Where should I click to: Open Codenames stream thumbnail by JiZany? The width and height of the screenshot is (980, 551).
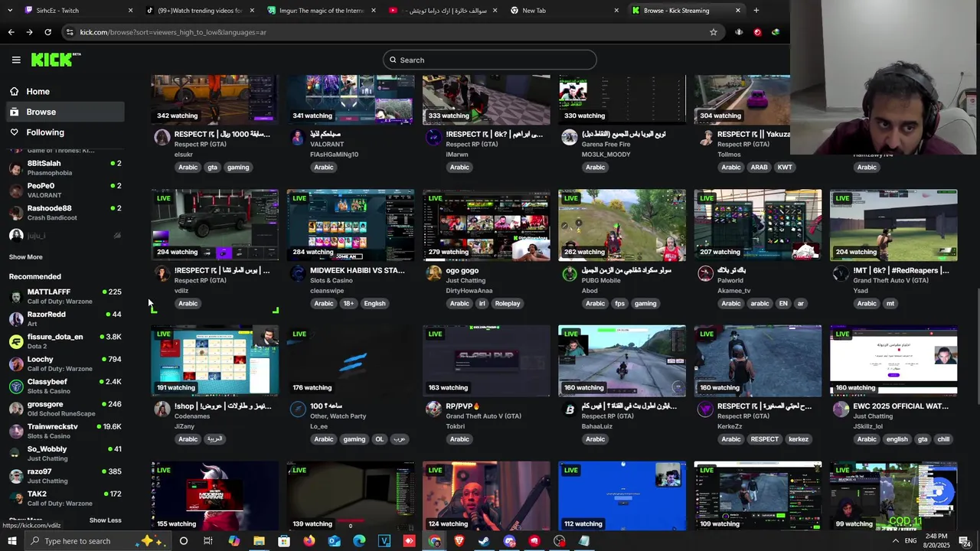click(x=214, y=361)
